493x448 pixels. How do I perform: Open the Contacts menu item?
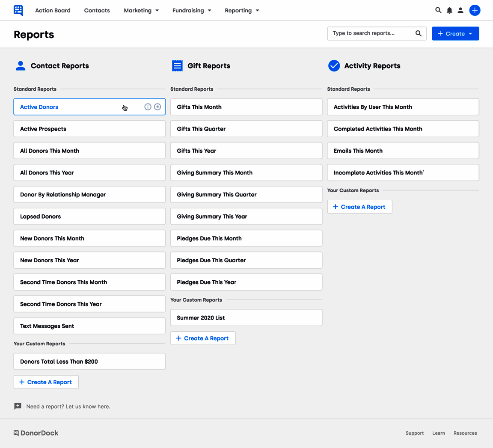(x=97, y=10)
